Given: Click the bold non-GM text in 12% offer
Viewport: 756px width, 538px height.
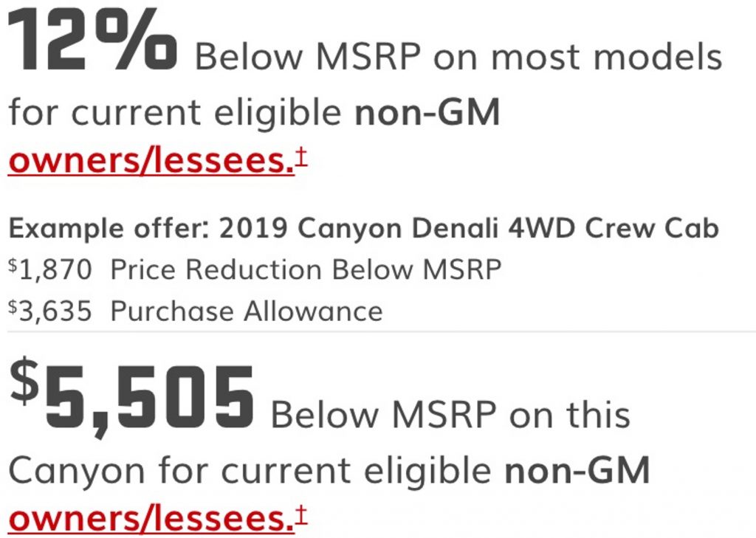Looking at the screenshot, I should point(427,112).
